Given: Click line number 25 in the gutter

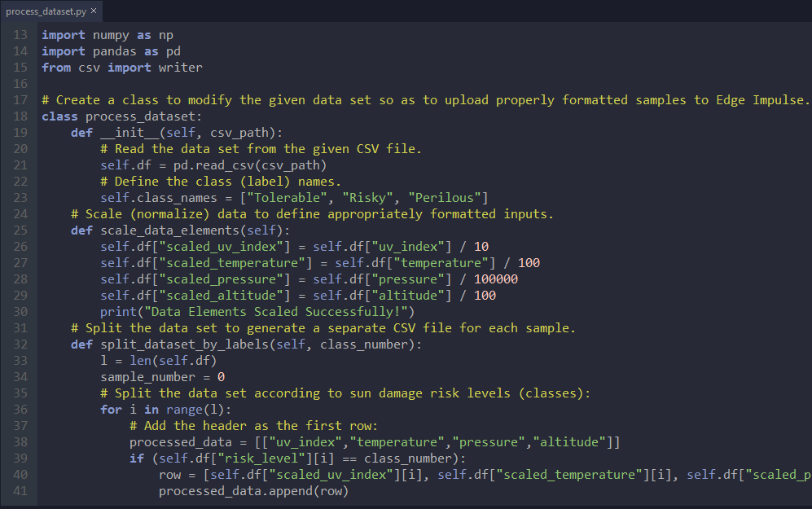Looking at the screenshot, I should click(20, 230).
